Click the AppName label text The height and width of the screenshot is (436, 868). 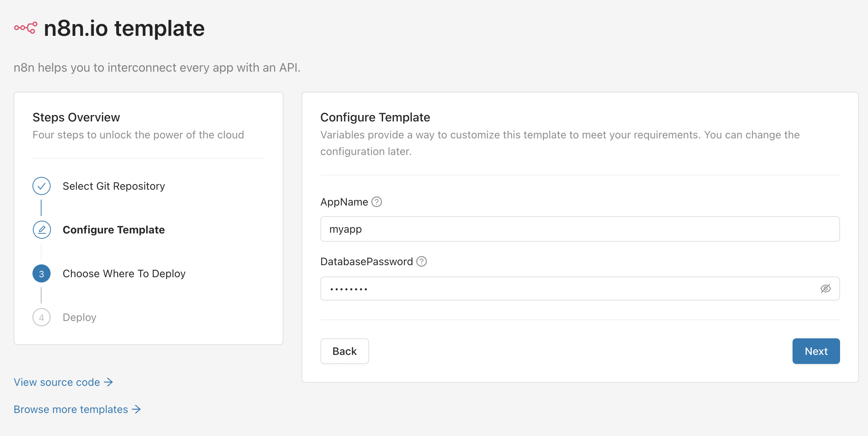(x=344, y=202)
